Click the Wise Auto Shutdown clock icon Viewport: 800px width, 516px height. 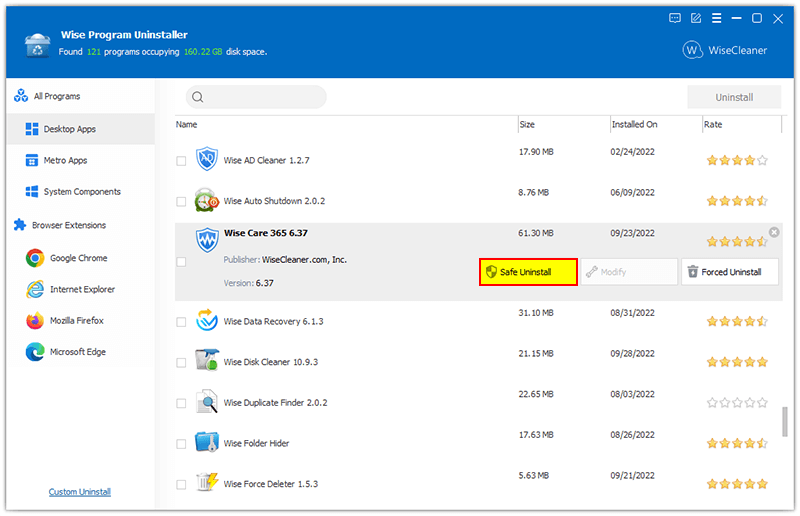207,200
